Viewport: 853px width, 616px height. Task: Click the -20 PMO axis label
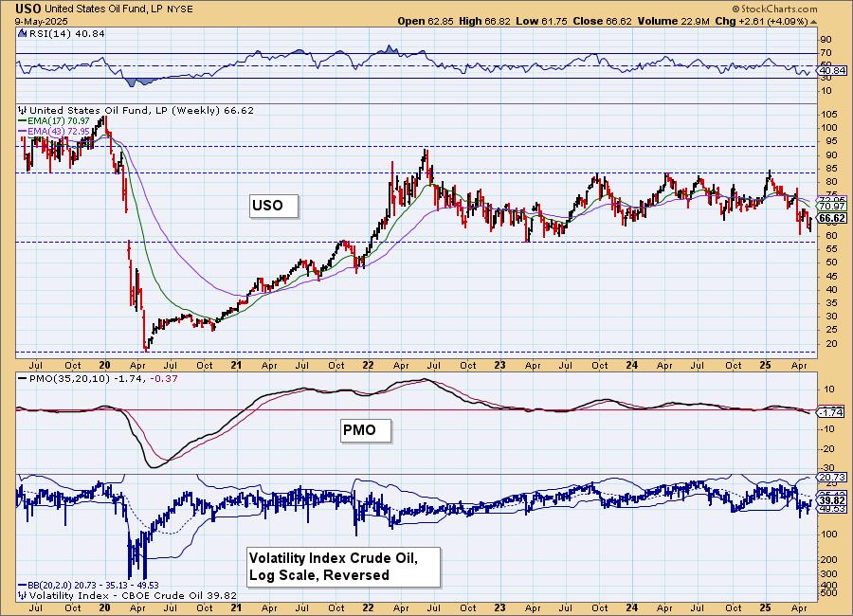tap(827, 449)
